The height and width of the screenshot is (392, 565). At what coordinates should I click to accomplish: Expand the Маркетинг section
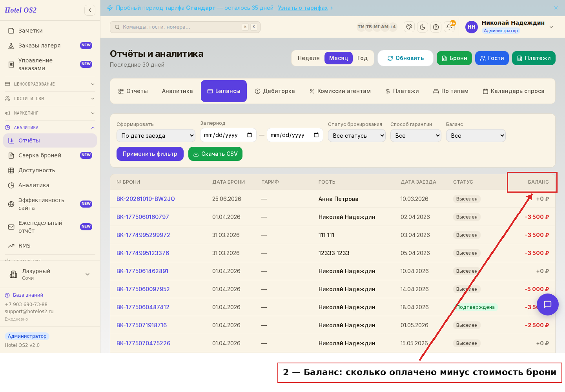tap(50, 113)
